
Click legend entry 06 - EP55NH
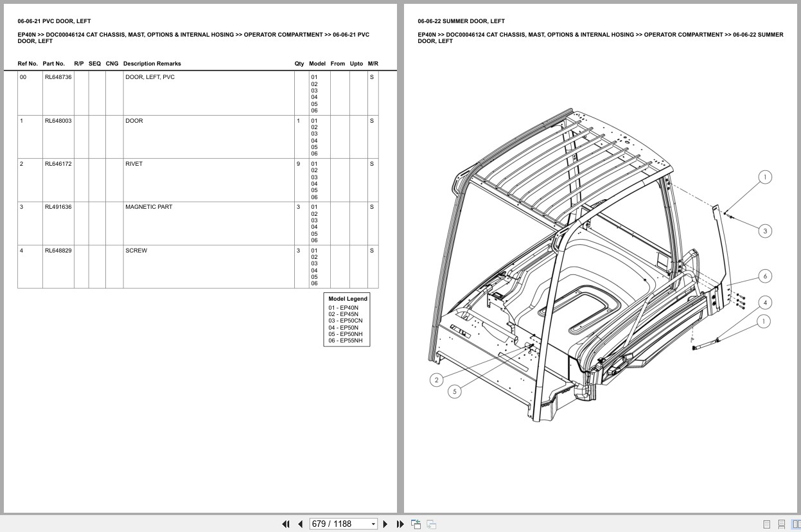coord(346,341)
